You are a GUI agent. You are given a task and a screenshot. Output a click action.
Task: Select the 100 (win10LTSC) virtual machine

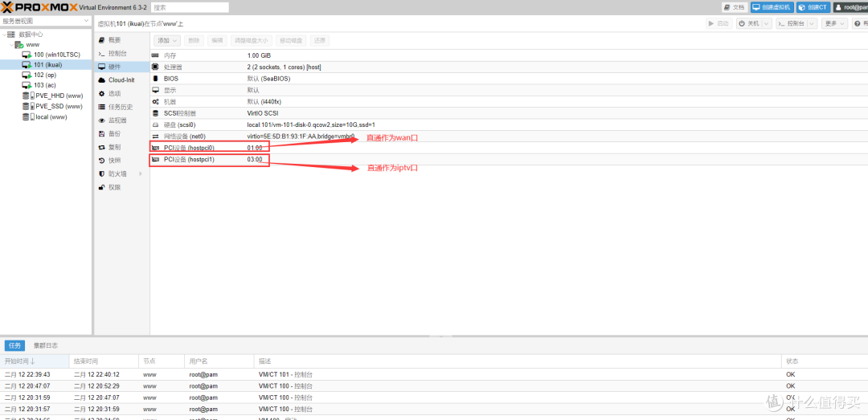[x=56, y=55]
